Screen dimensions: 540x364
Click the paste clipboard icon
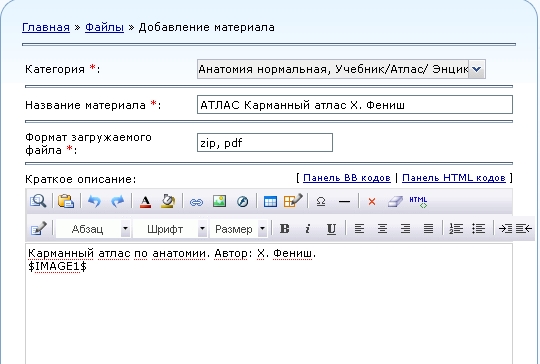[66, 201]
